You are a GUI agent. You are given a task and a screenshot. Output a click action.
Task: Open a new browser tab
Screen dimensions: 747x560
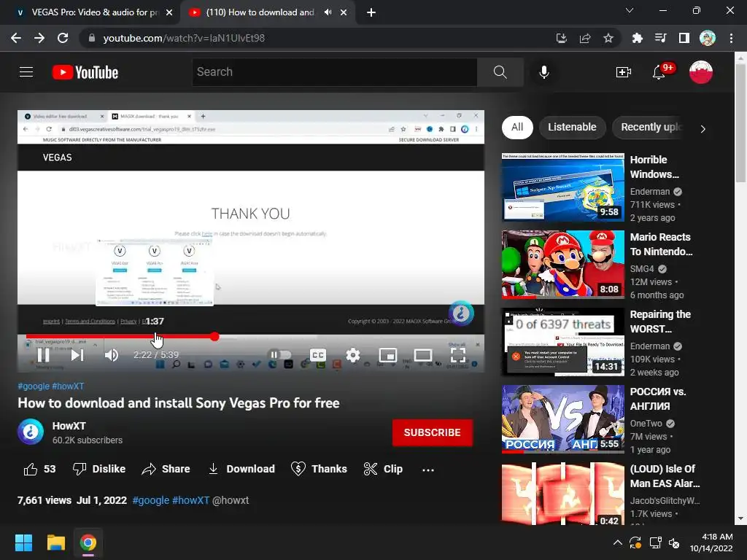[371, 12]
